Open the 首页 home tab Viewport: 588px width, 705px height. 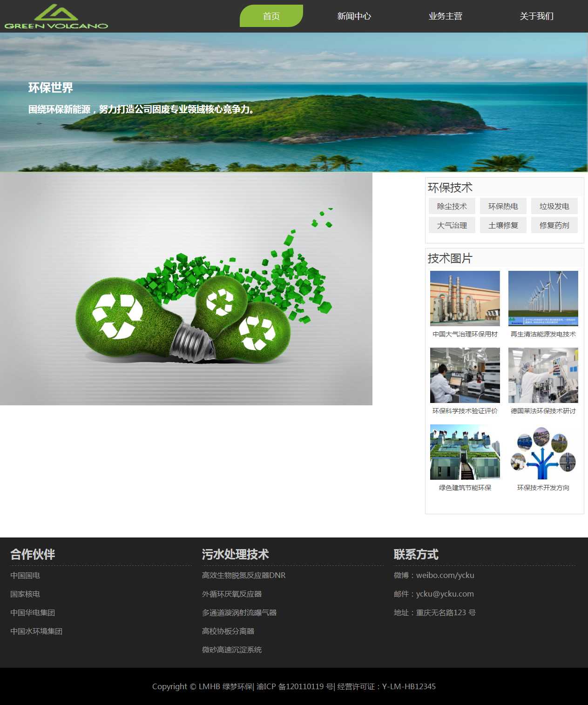pos(271,16)
